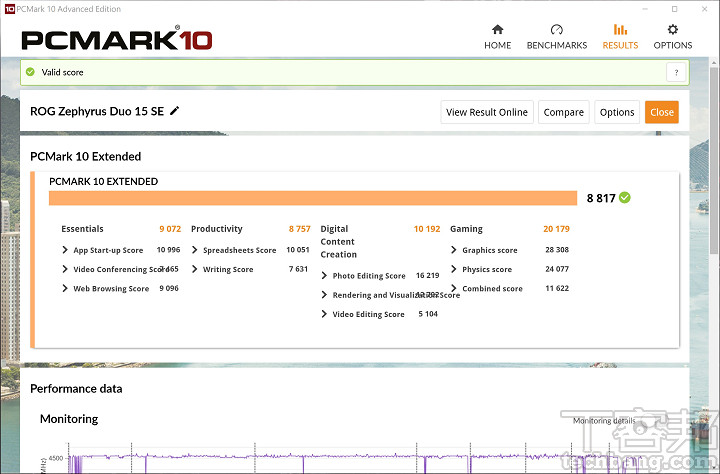This screenshot has width=720, height=474.
Task: Click the ROG Zephyrus Duo 15 SE title
Action: tap(97, 111)
